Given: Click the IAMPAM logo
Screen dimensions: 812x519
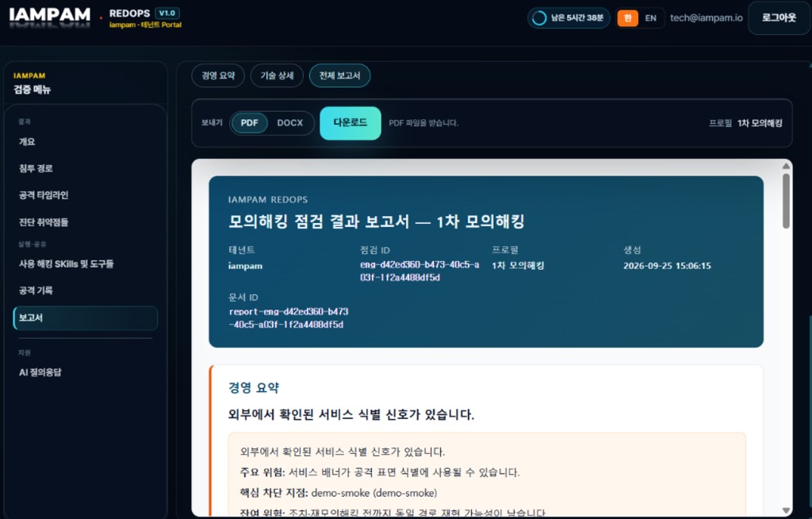Looking at the screenshot, I should click(50, 14).
